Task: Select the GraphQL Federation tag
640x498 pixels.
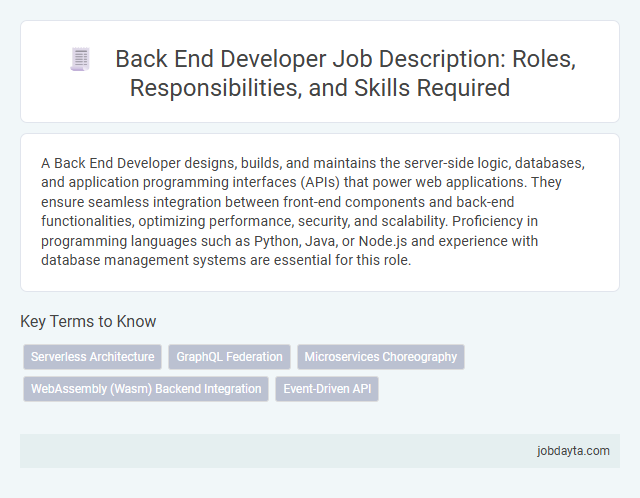Action: [229, 357]
